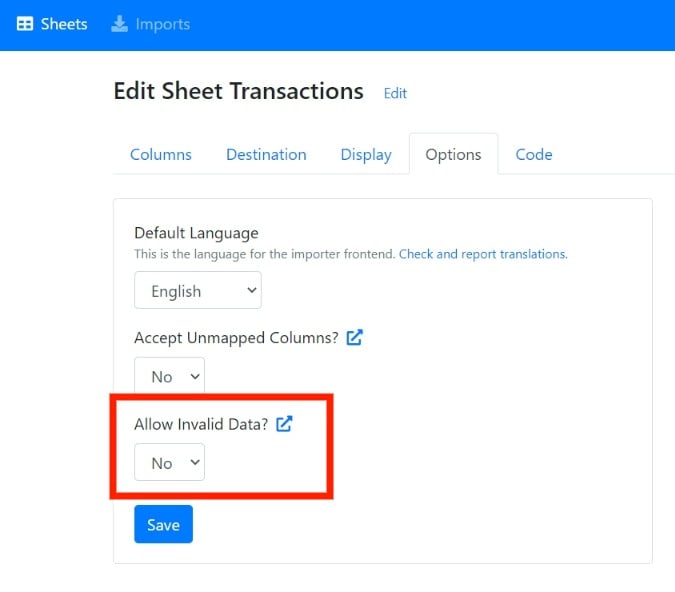The image size is (675, 592).
Task: Click the Edit Sheet Transactions heading
Action: [x=238, y=91]
